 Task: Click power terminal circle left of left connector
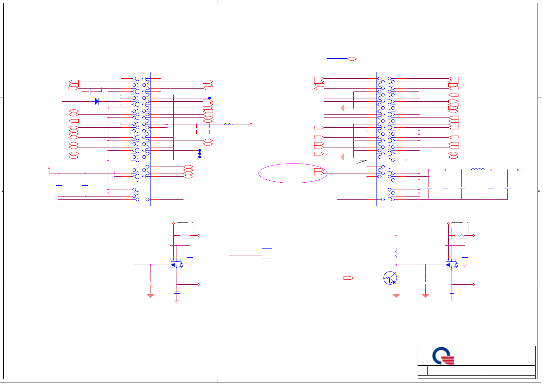(49, 168)
